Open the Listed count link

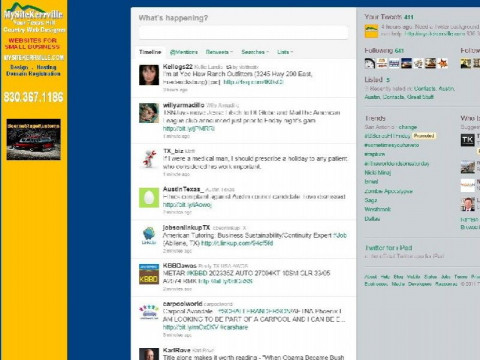[x=388, y=80]
